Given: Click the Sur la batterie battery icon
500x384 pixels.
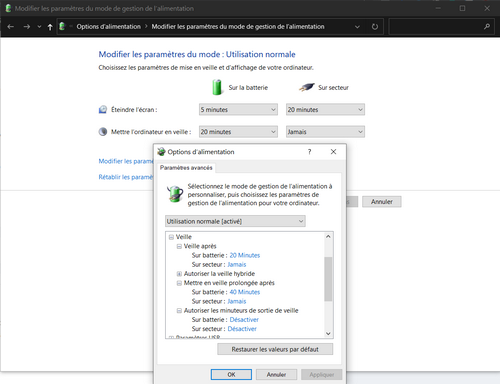Looking at the screenshot, I should tap(217, 87).
